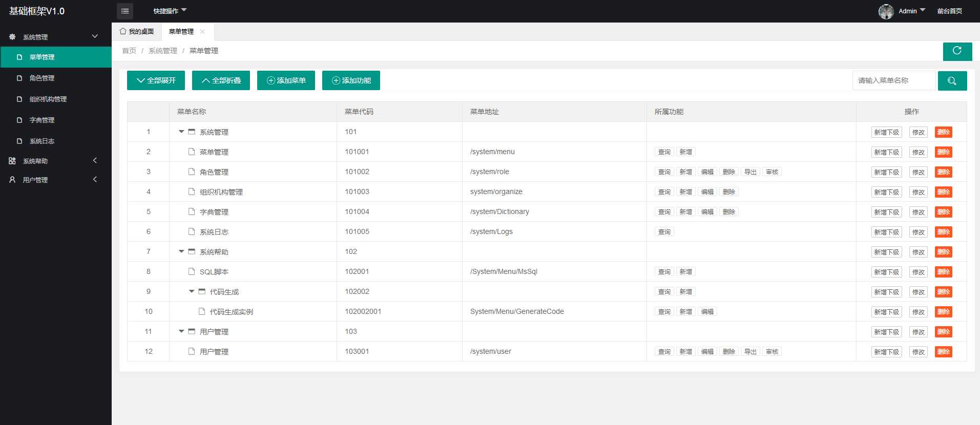Click the Admin avatar picture

(886, 11)
